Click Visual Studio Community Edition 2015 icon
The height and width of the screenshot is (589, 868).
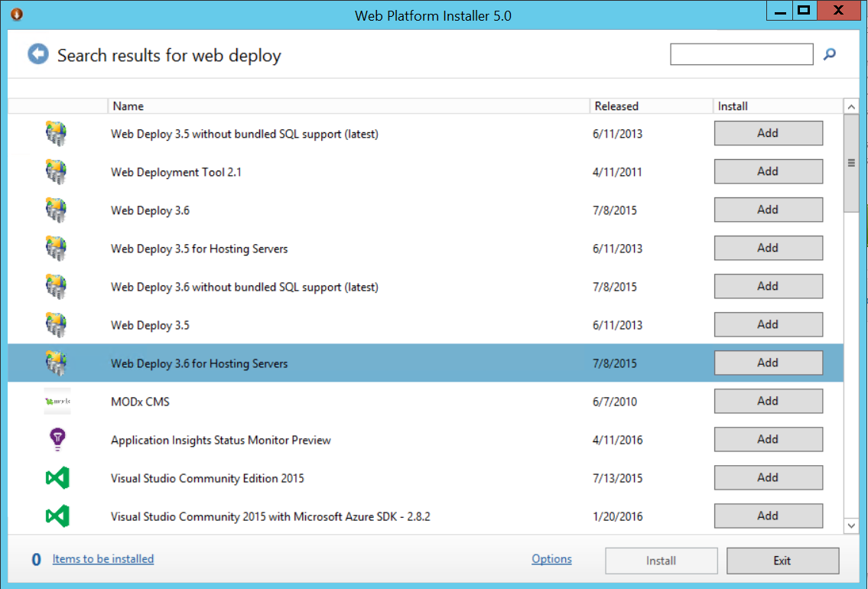57,478
